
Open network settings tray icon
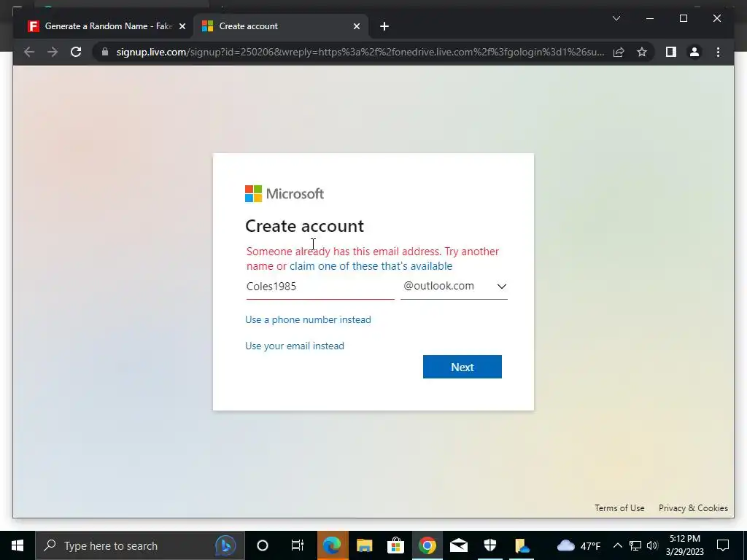click(x=635, y=545)
